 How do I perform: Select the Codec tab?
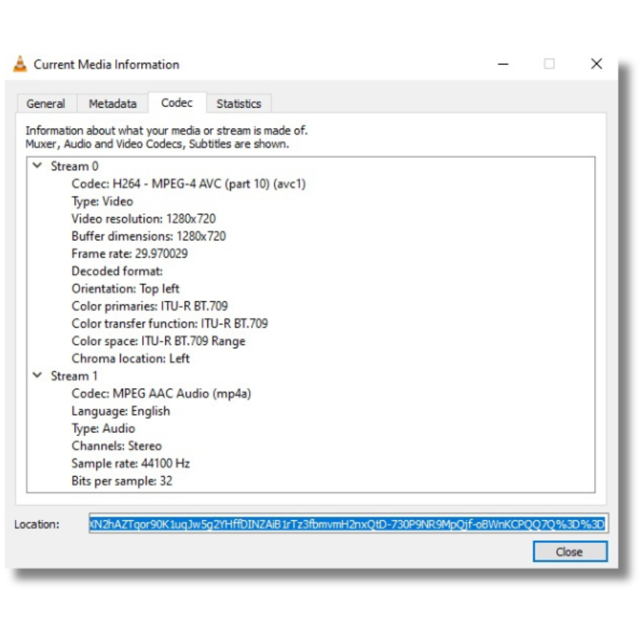pyautogui.click(x=177, y=103)
